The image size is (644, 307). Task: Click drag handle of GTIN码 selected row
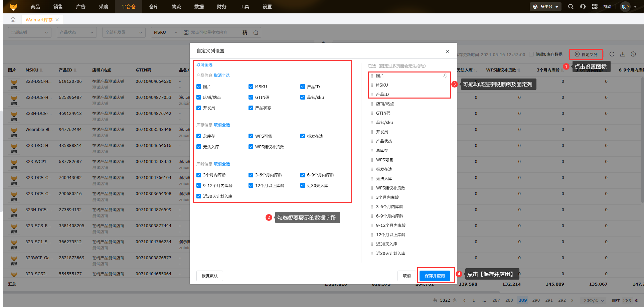[372, 113]
